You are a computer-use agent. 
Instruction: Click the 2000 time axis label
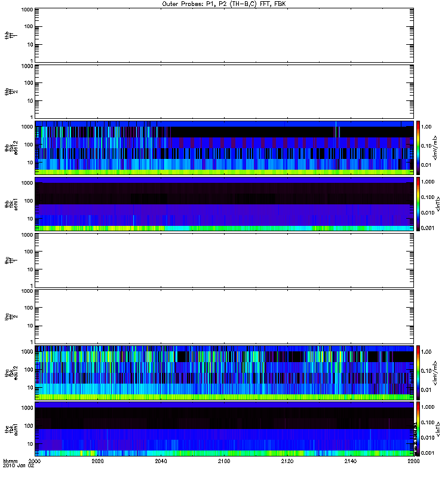pyautogui.click(x=35, y=461)
